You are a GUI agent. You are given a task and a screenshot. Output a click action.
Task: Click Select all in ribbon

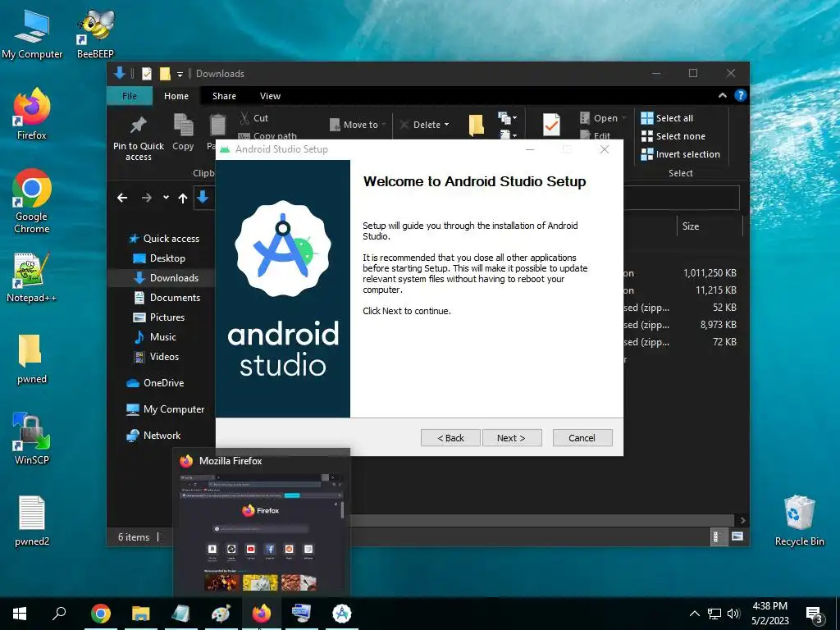point(667,118)
